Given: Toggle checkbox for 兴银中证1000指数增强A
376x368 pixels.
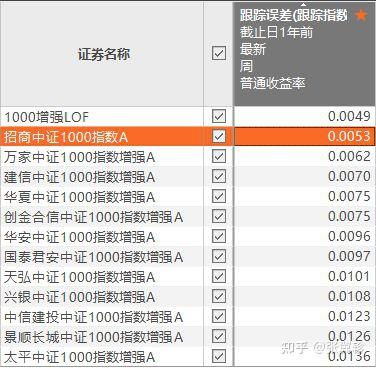Looking at the screenshot, I should (x=219, y=296).
